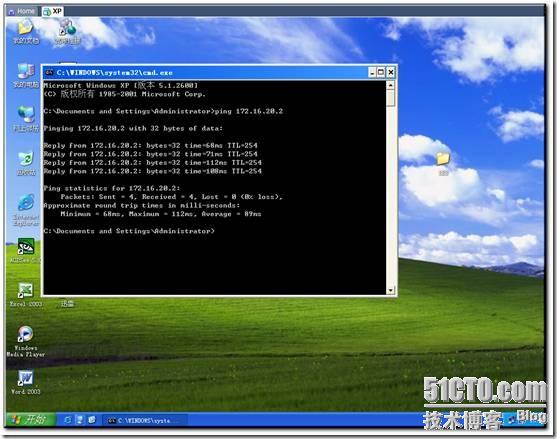Select the ACDSee desktop shortcut
557x439 pixels.
point(26,250)
